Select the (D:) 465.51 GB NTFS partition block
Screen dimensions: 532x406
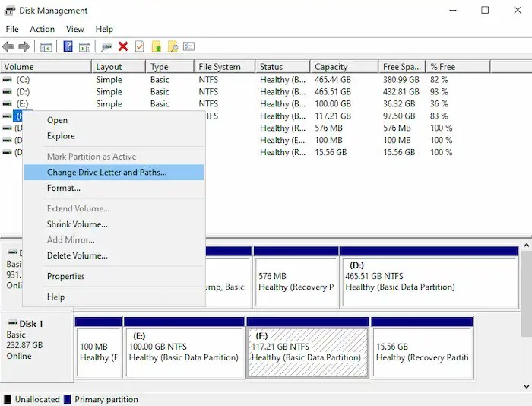[x=429, y=278]
